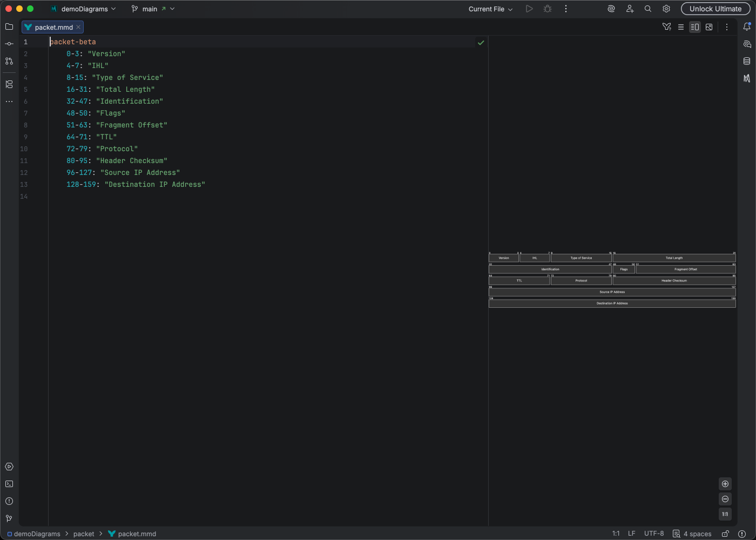Open the AI Assistant panel
This screenshot has height=540, width=756.
(x=748, y=44)
